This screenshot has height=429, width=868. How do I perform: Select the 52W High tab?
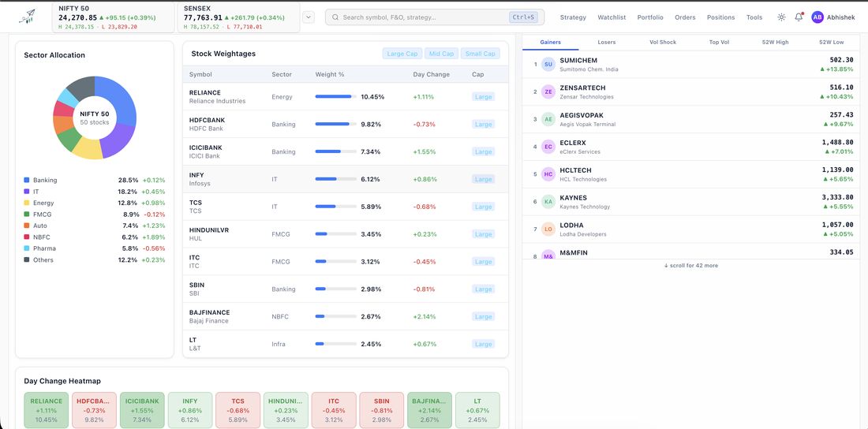click(x=775, y=42)
